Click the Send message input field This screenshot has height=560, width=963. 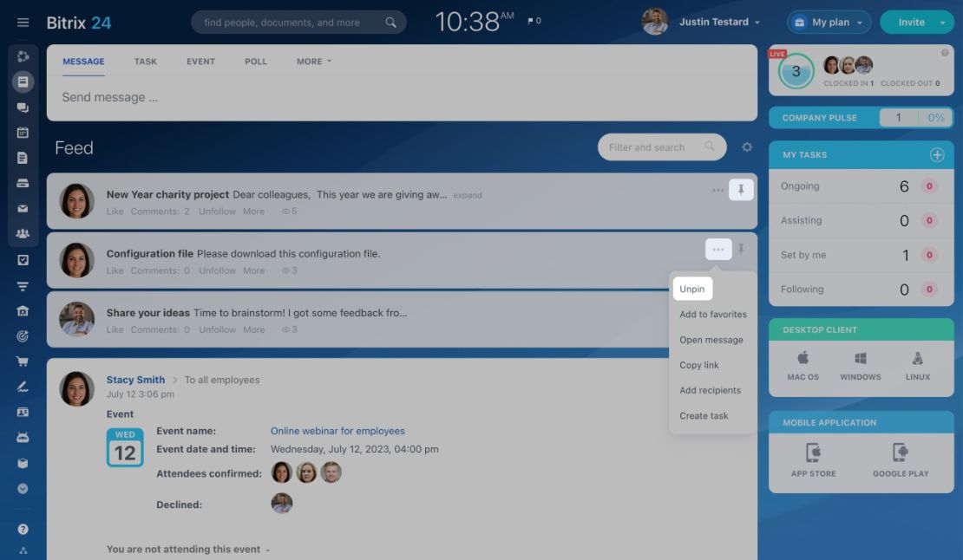click(x=402, y=98)
